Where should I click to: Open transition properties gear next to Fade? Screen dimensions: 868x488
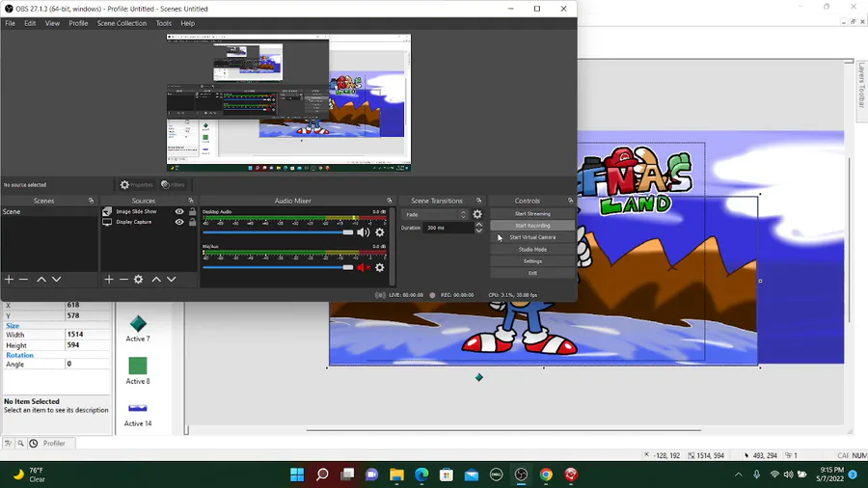pos(477,214)
